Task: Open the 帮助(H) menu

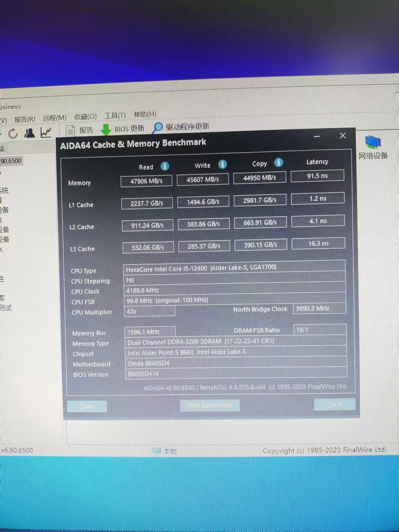Action: 145,114
